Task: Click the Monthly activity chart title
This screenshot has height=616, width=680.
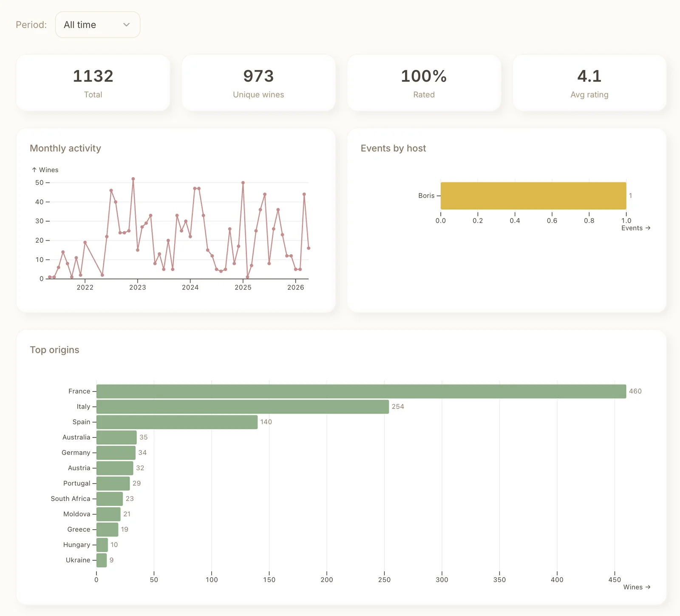Action: [x=65, y=148]
